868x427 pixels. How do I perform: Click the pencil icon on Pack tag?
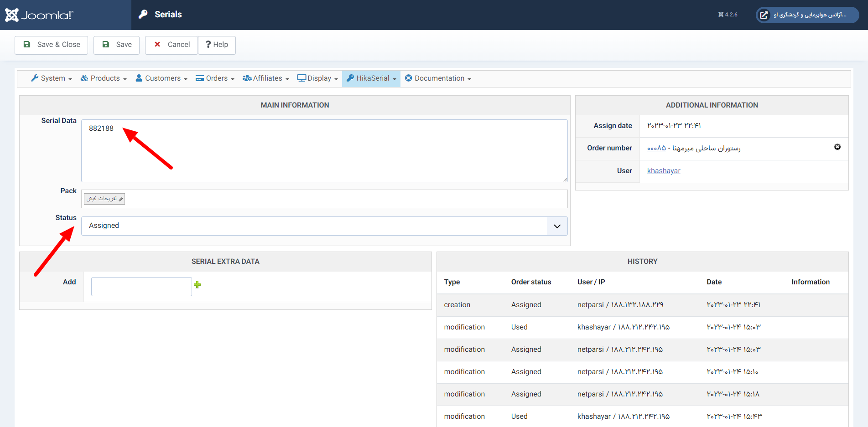coord(121,199)
